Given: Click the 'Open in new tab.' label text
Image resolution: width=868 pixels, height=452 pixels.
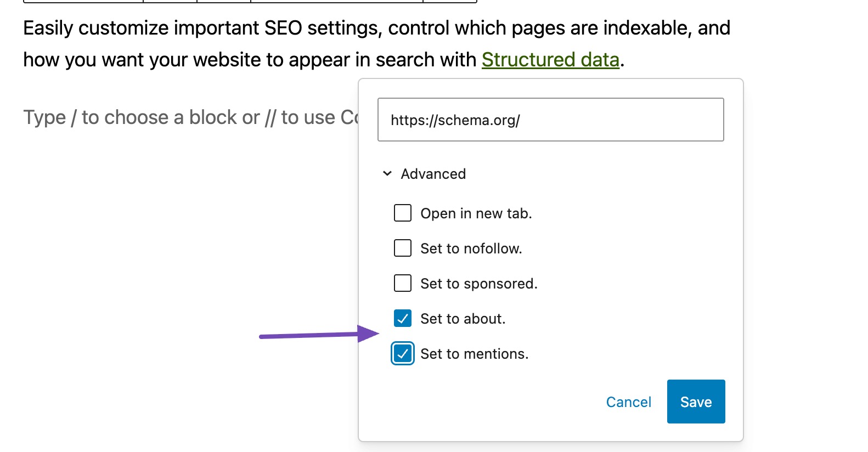Looking at the screenshot, I should click(476, 213).
